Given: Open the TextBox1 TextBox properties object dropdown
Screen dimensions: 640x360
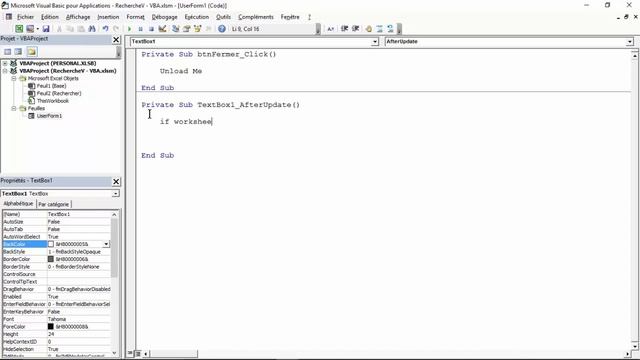Looking at the screenshot, I should coord(116,193).
